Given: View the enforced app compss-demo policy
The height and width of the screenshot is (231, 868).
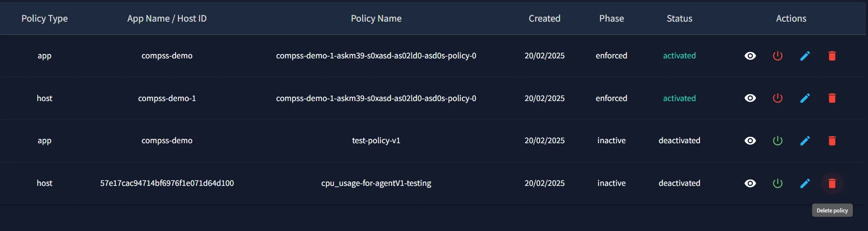Looking at the screenshot, I should click(x=750, y=56).
